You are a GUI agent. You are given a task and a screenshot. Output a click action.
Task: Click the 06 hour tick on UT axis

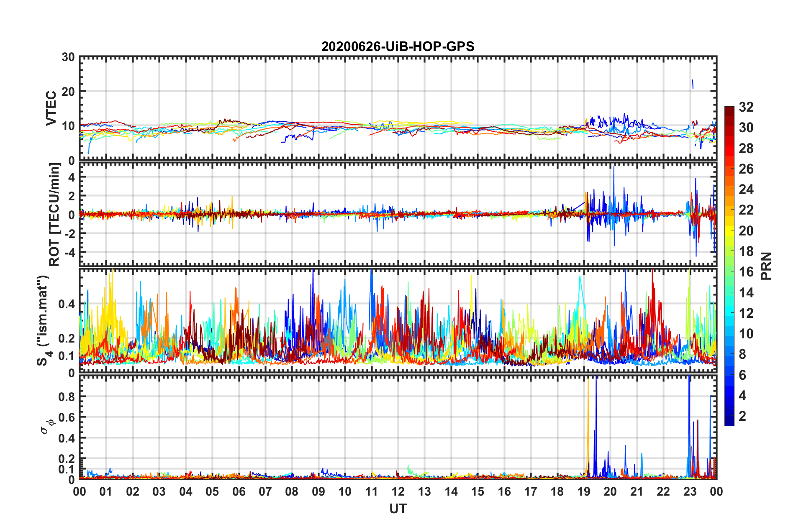click(x=239, y=491)
